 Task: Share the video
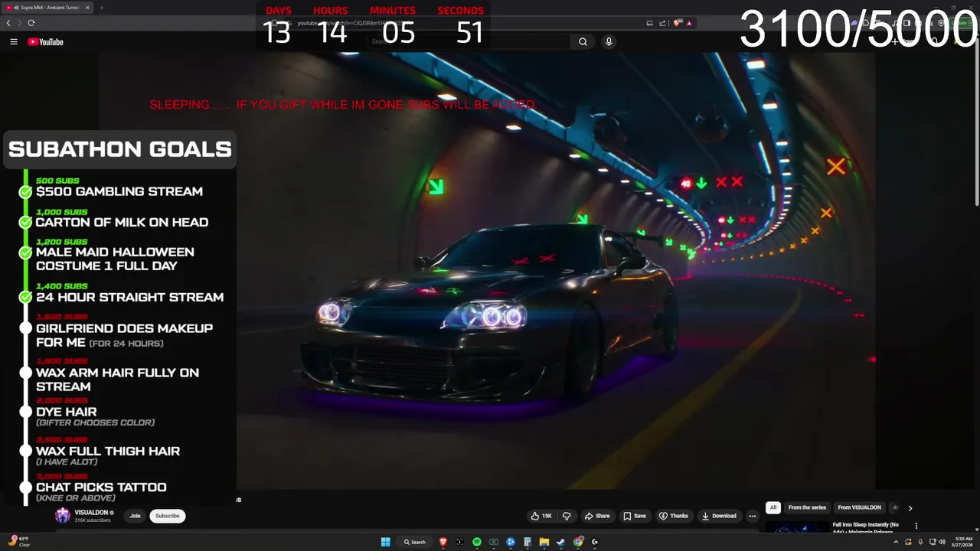point(597,516)
